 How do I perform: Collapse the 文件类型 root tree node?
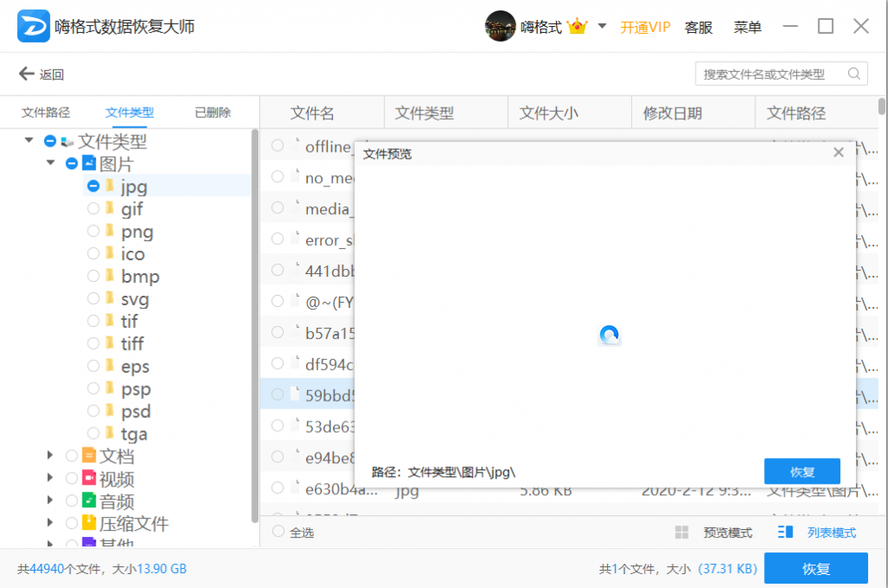click(29, 140)
